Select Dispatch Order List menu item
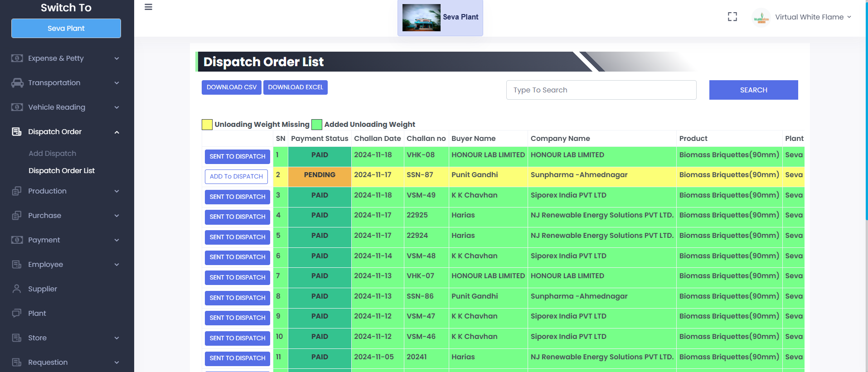The height and width of the screenshot is (372, 868). coord(62,171)
